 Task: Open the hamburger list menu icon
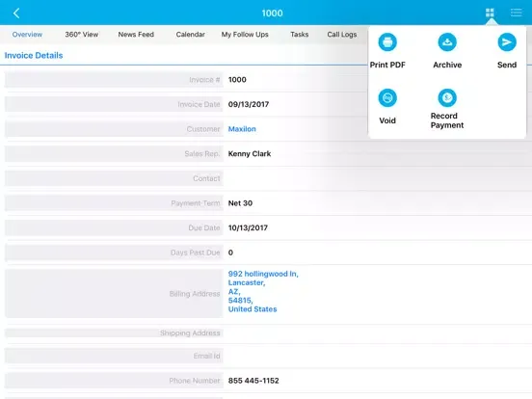click(516, 13)
